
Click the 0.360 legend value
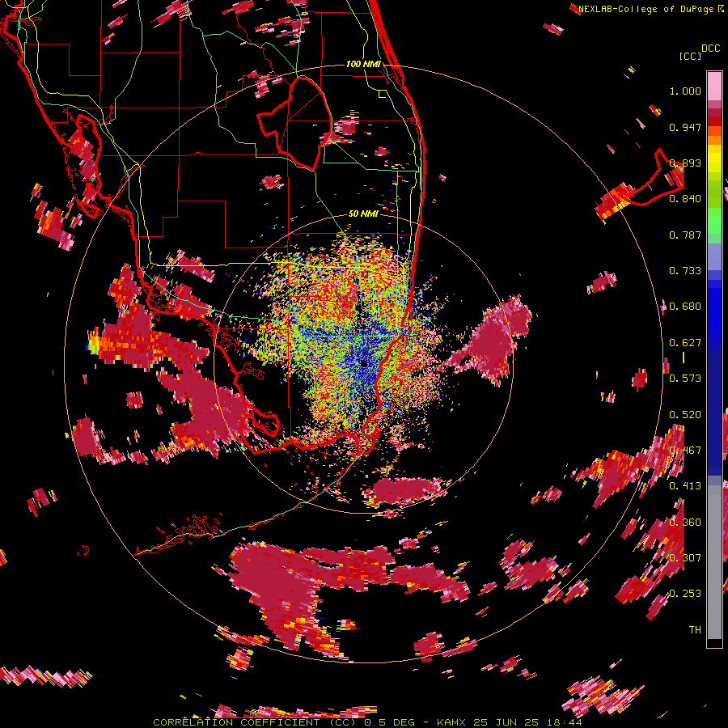(685, 523)
